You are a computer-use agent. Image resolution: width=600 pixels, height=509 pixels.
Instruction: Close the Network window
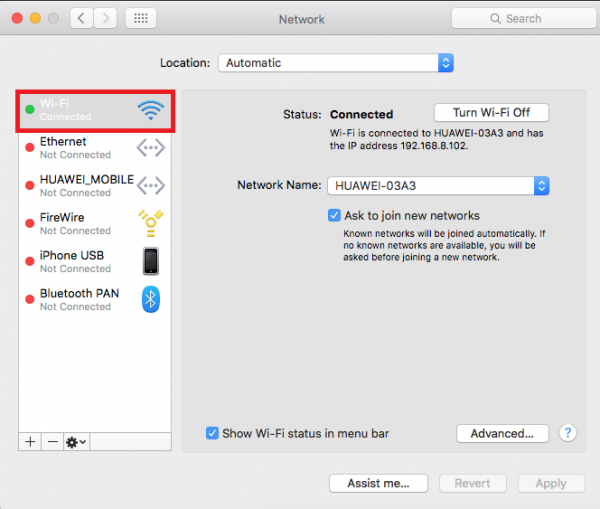(x=17, y=18)
